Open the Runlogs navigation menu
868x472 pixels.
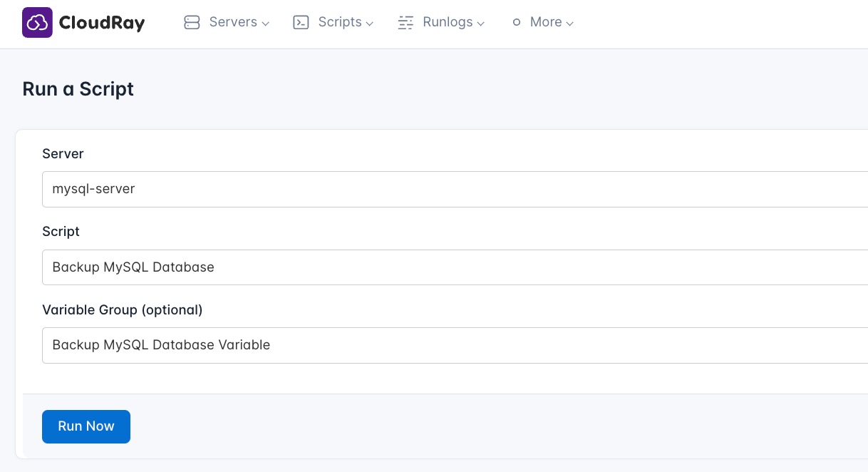tap(448, 22)
